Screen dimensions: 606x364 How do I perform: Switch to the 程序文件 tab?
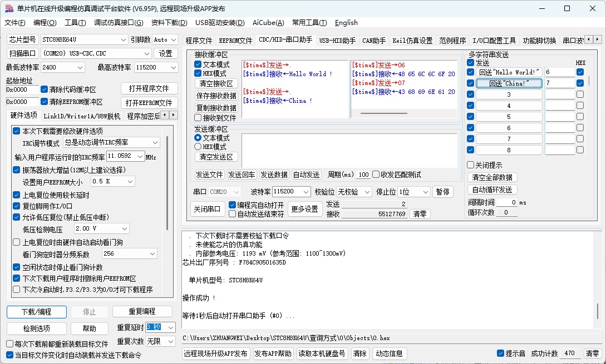(x=199, y=41)
